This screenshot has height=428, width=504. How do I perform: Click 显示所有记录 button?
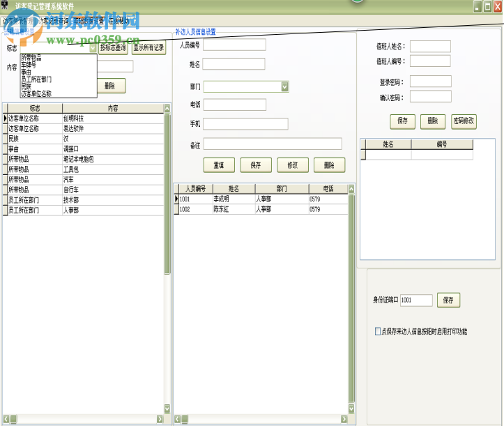click(x=148, y=48)
